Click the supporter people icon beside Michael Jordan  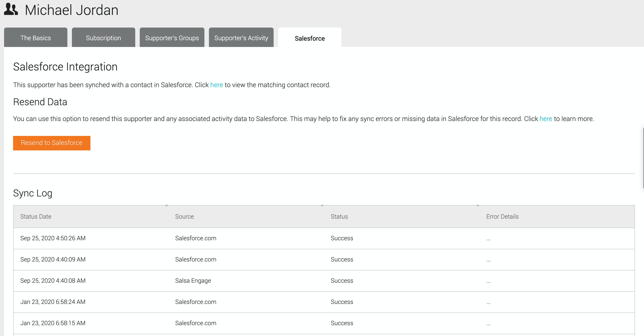click(11, 9)
